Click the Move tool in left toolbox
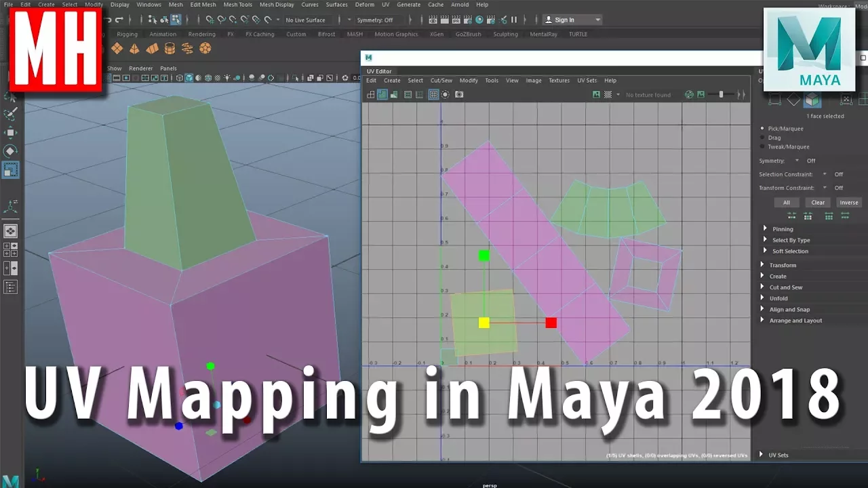 click(11, 132)
